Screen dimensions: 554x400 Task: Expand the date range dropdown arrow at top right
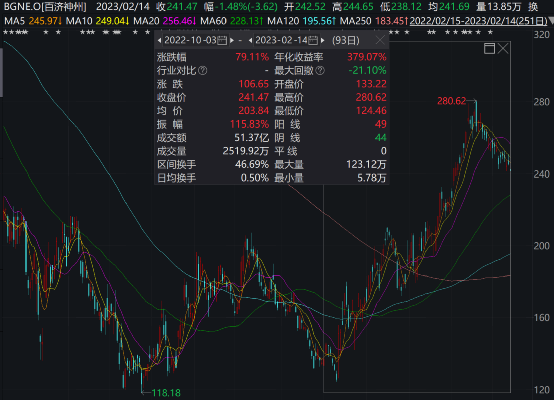pyautogui.click(x=550, y=21)
